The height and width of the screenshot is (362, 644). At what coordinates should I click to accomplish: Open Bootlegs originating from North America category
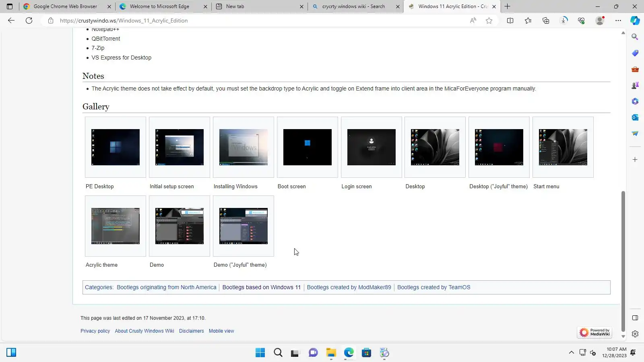pos(167,287)
